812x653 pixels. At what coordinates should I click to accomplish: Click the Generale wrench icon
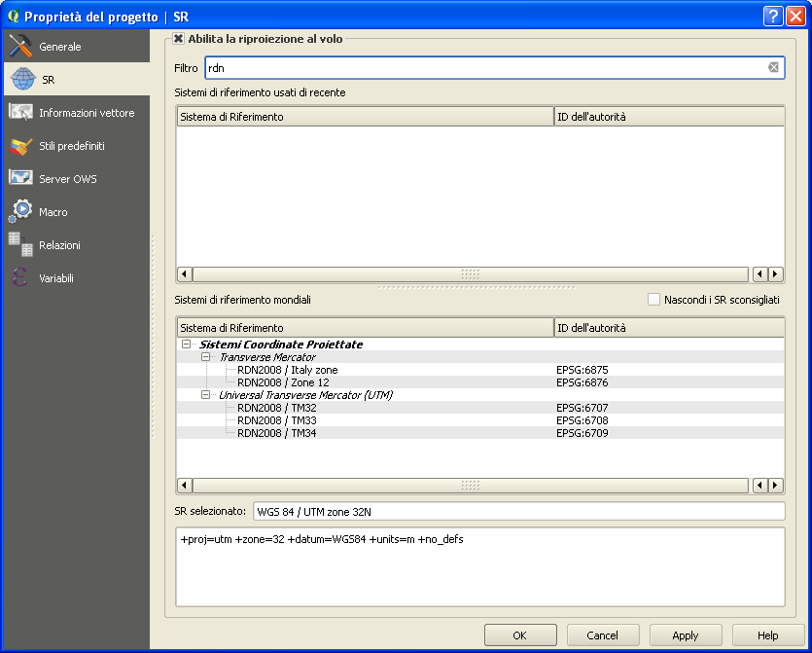[21, 47]
